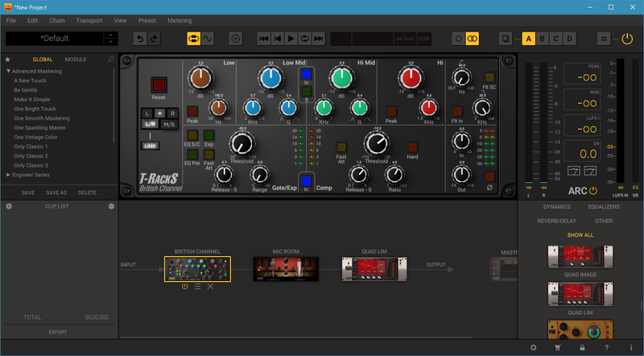This screenshot has height=356, width=644.
Task: Click the favorites star icon
Action: (7, 59)
